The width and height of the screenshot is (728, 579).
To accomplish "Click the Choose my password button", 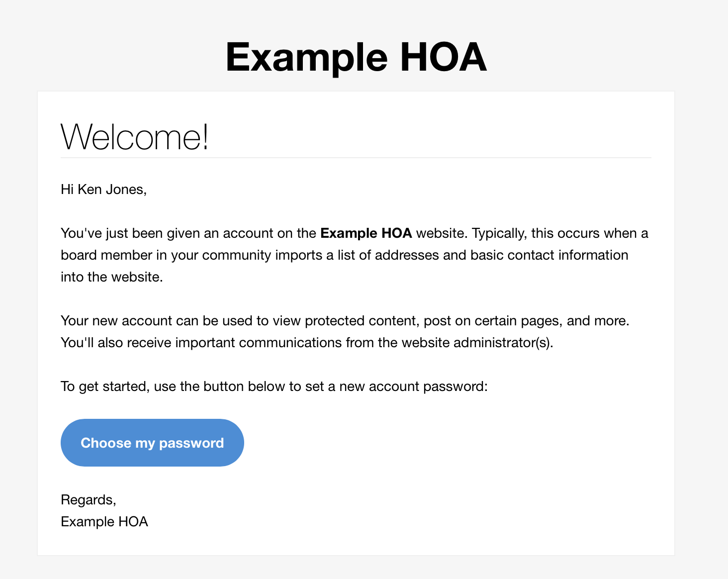I will point(152,443).
